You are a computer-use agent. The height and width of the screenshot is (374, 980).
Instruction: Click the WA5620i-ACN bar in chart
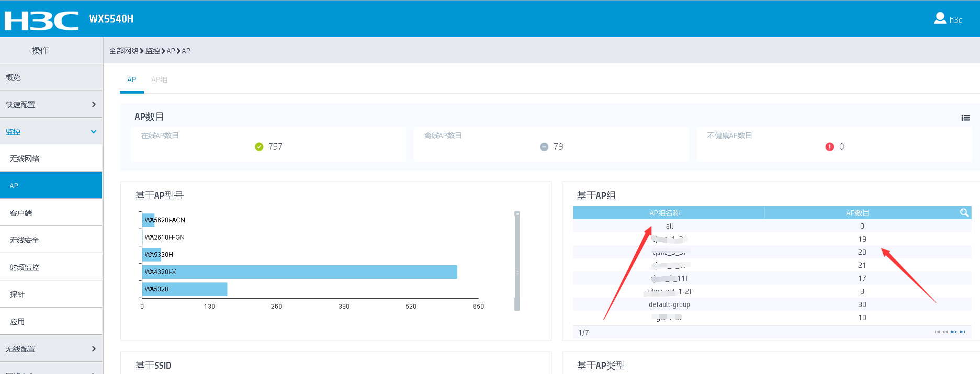(x=148, y=220)
